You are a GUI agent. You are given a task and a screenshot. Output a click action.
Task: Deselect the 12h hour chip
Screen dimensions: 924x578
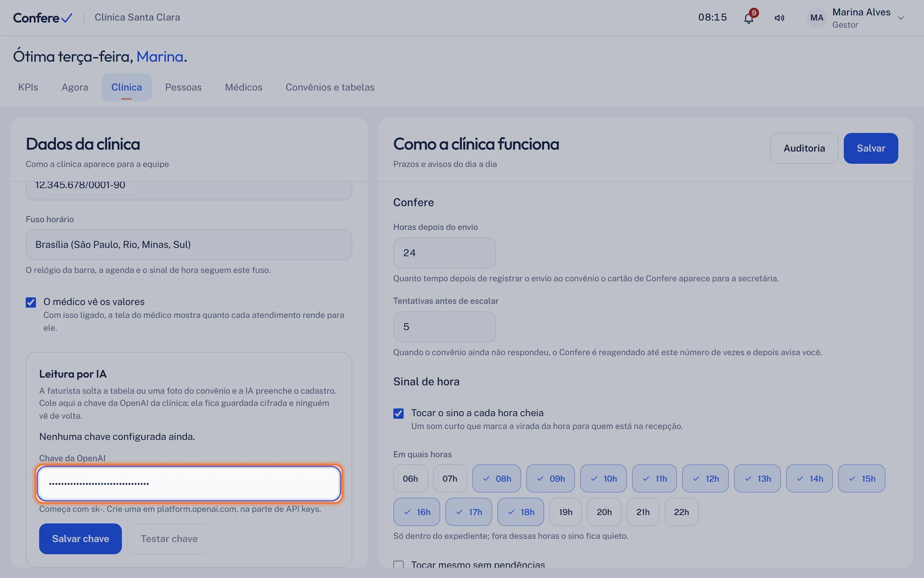706,478
